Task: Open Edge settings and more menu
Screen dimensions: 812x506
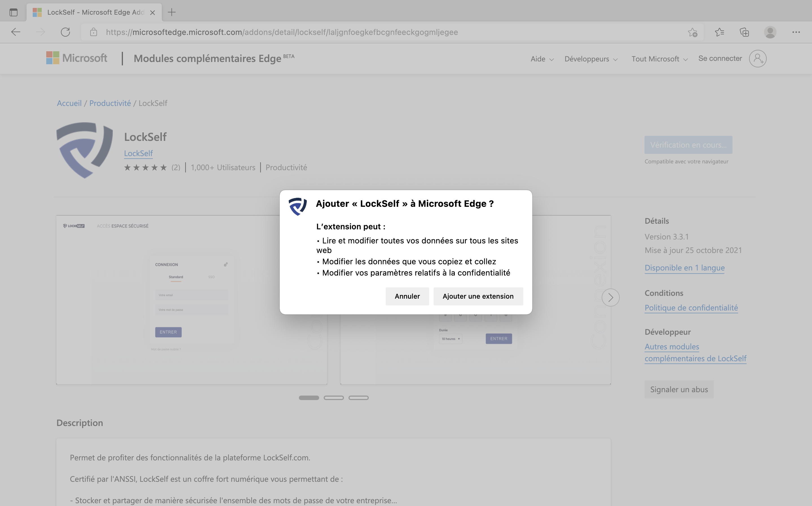Action: (796, 32)
